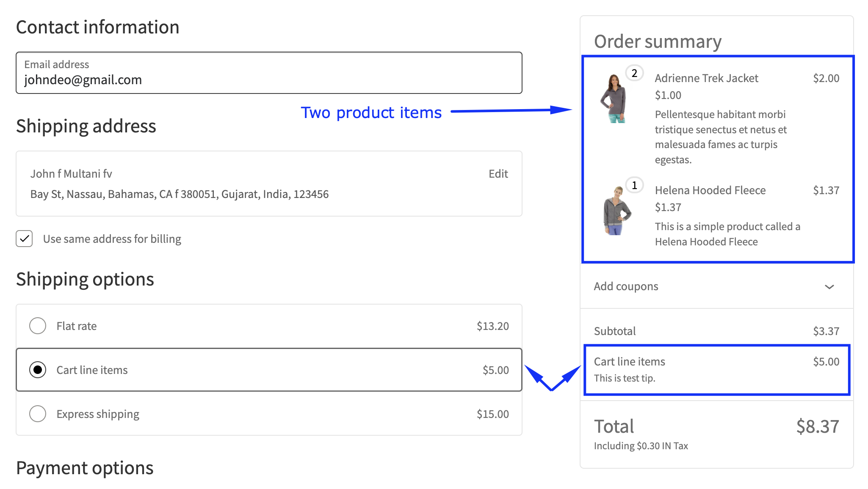
Task: Choose Express shipping radio button
Action: point(38,414)
